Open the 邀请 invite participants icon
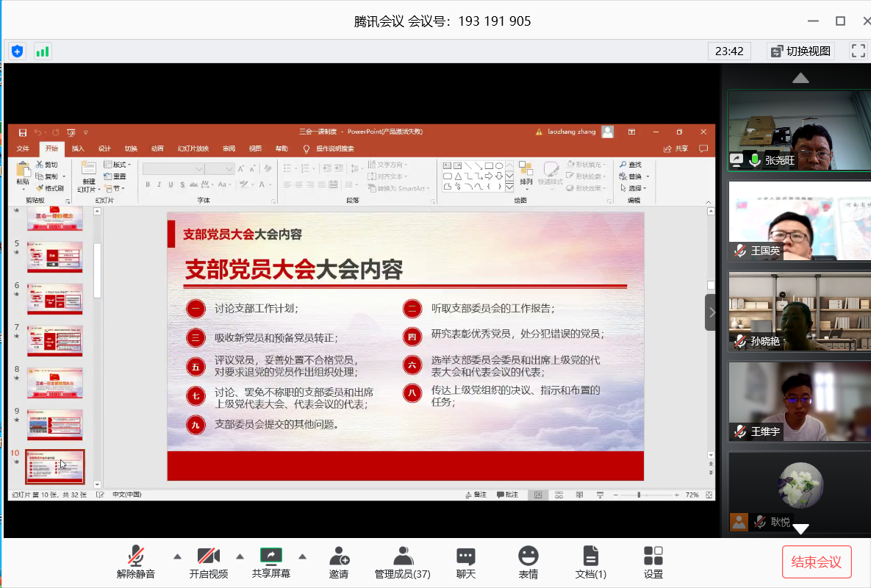This screenshot has height=588, width=871. coord(339,562)
